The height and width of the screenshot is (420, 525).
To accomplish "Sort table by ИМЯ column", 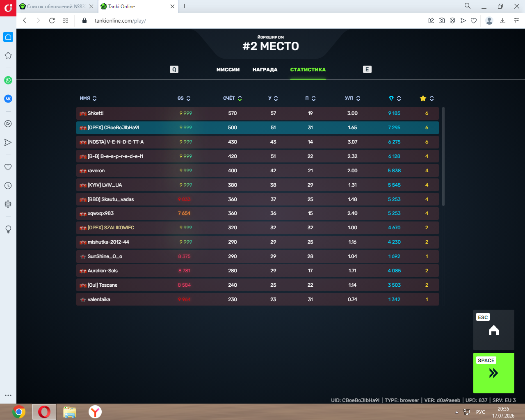I will 88,98.
